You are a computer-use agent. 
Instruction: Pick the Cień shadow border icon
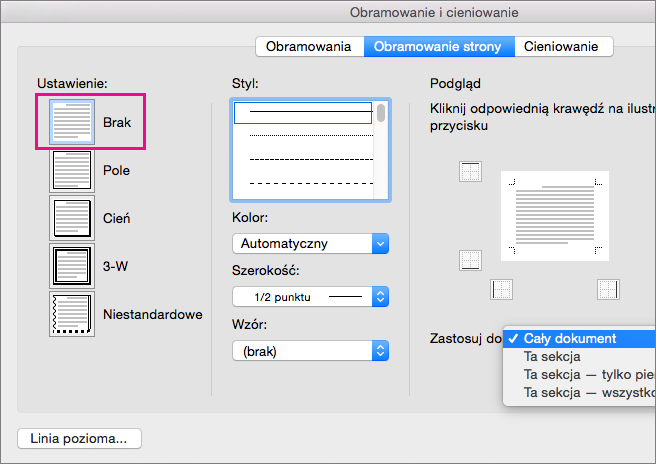[72, 218]
